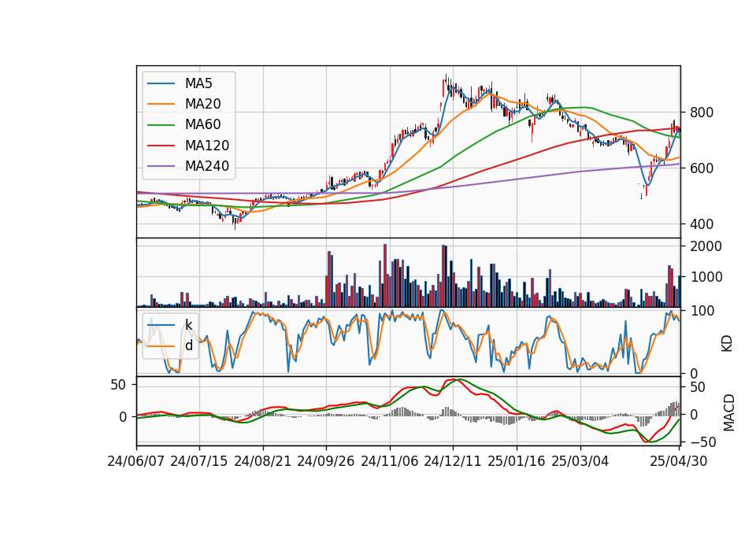
Task: Click the 24/09/26 date tick label
Action: [326, 461]
